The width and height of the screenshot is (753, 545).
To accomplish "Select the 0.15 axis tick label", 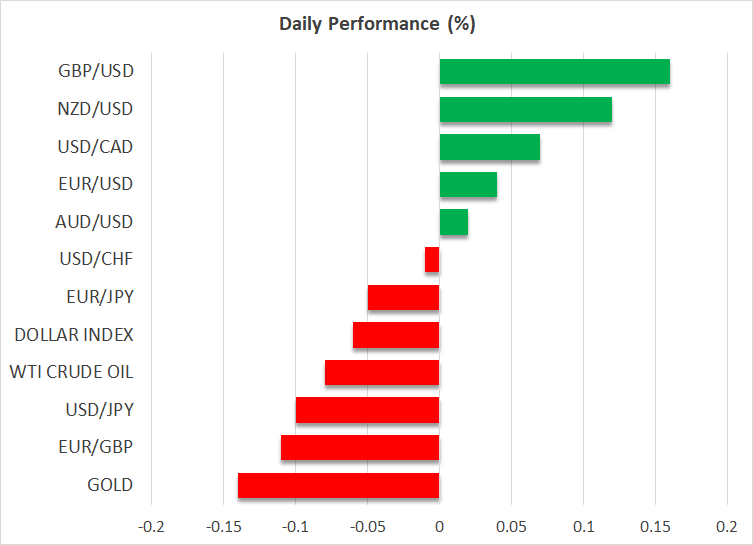I will [655, 527].
